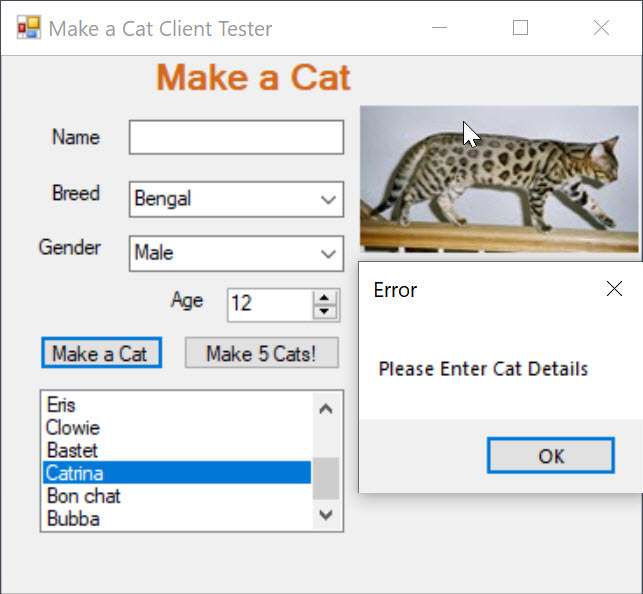Focus the Name text field
This screenshot has width=643, height=594.
(x=236, y=137)
